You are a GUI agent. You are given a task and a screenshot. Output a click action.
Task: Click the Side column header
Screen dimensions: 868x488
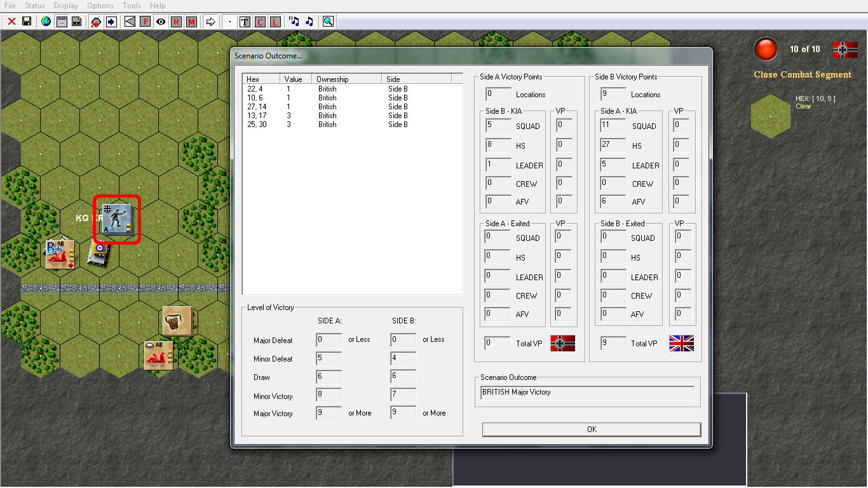[417, 79]
